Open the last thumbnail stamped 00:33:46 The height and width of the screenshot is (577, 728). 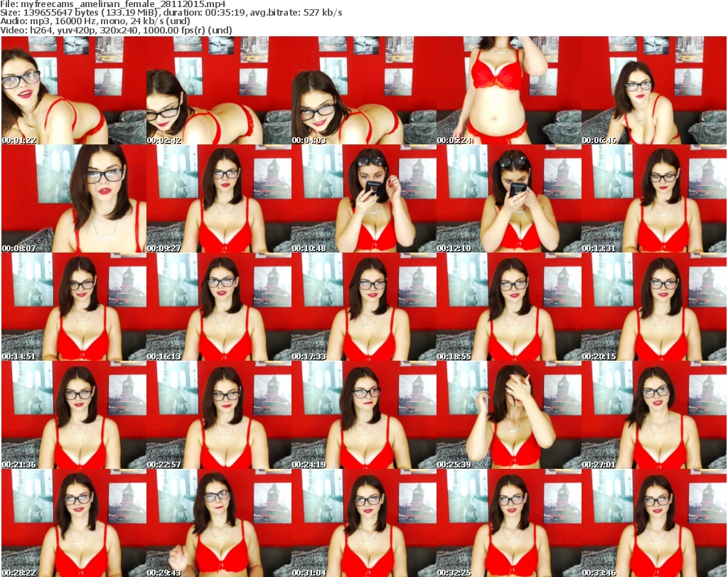tap(654, 523)
